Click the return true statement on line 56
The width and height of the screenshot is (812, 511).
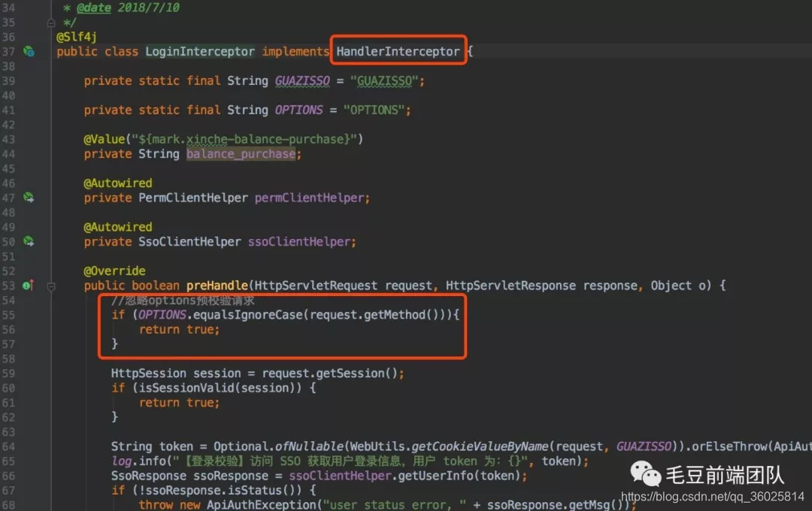point(179,330)
